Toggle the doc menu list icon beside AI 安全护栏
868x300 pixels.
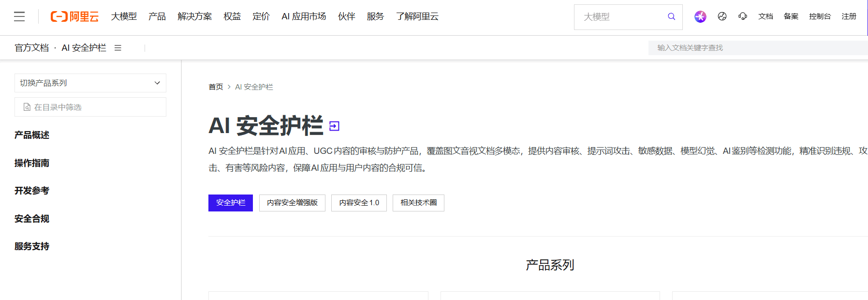(118, 48)
